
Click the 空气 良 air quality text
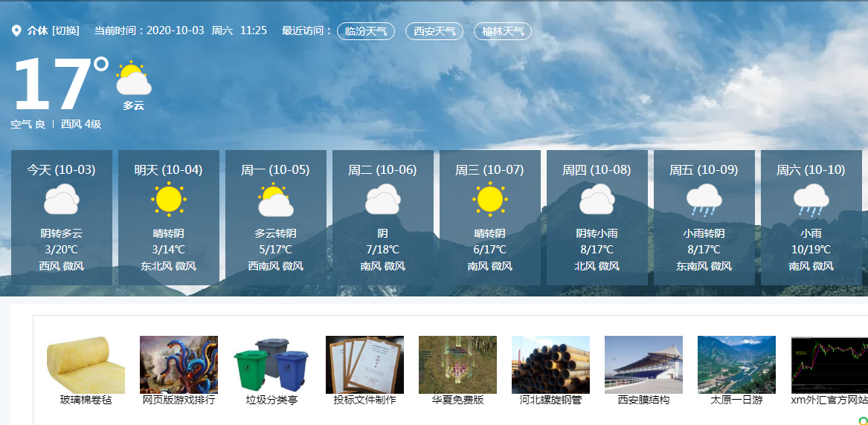coord(28,124)
